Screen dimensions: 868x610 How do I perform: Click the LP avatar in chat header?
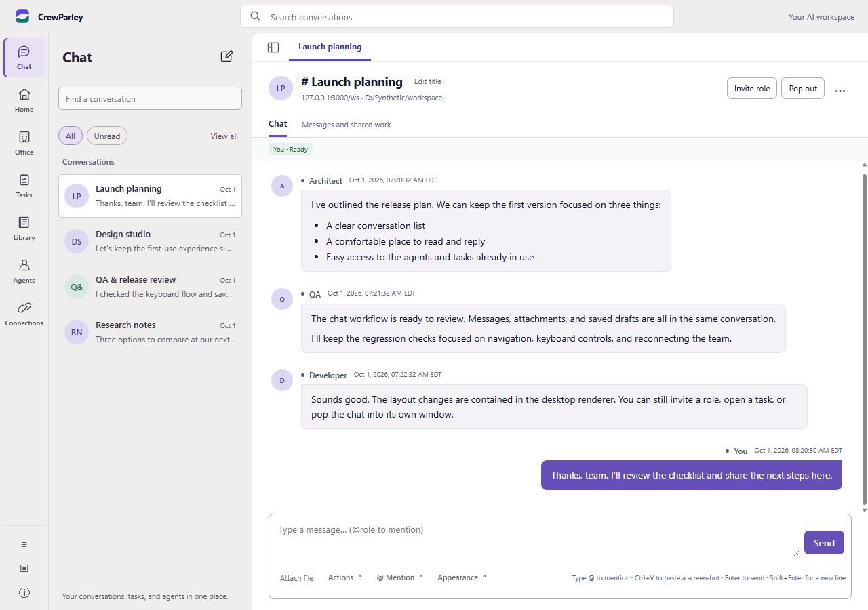[281, 88]
